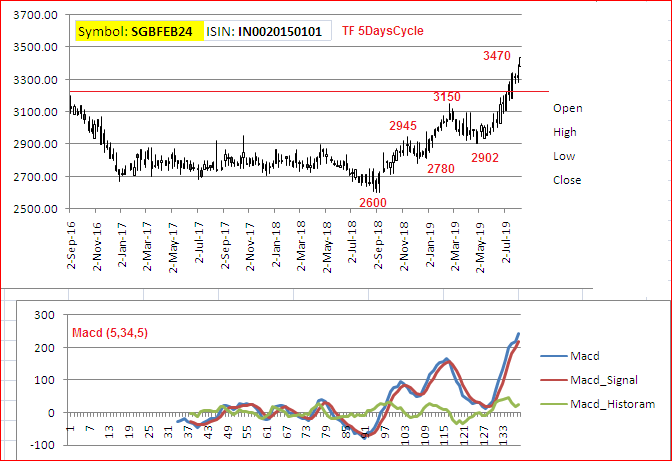This screenshot has width=672, height=461.
Task: Click the 300 MACD axis label
Action: (45, 315)
